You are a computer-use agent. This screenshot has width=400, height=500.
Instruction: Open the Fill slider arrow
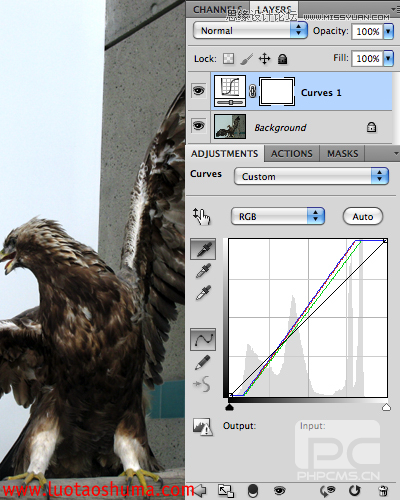[388, 58]
